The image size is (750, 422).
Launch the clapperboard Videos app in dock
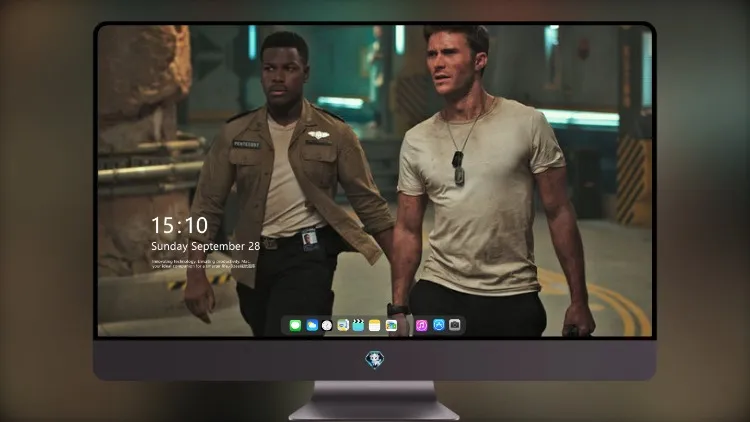(358, 325)
